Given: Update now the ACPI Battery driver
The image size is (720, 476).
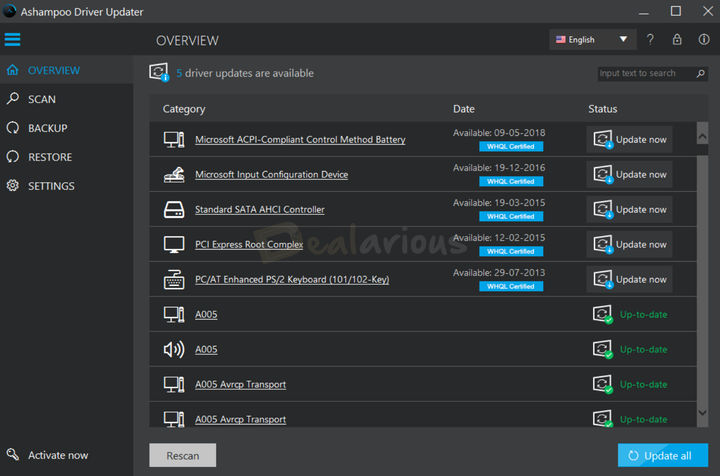Looking at the screenshot, I should coord(629,140).
